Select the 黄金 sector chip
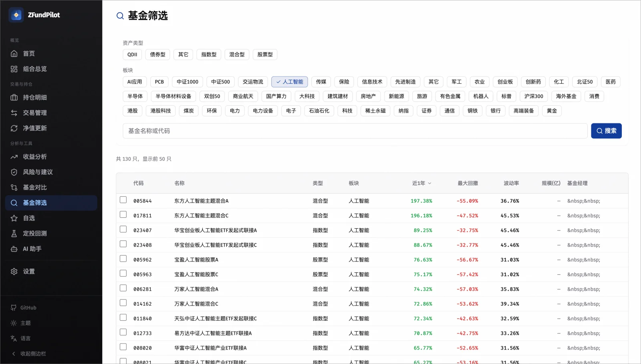 pos(552,111)
